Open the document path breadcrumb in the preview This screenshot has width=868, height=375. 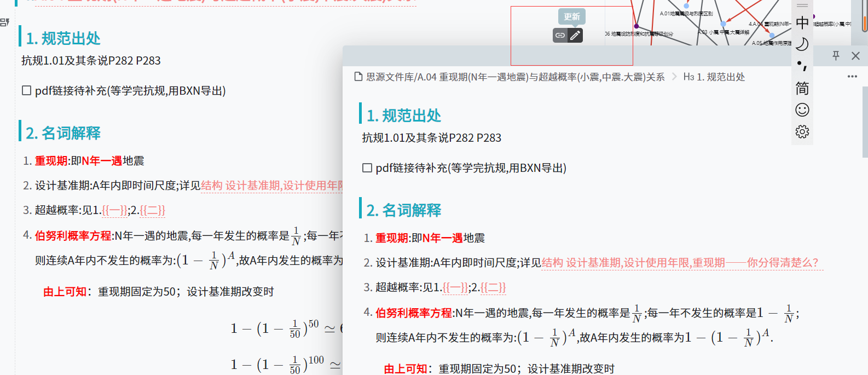click(x=515, y=77)
